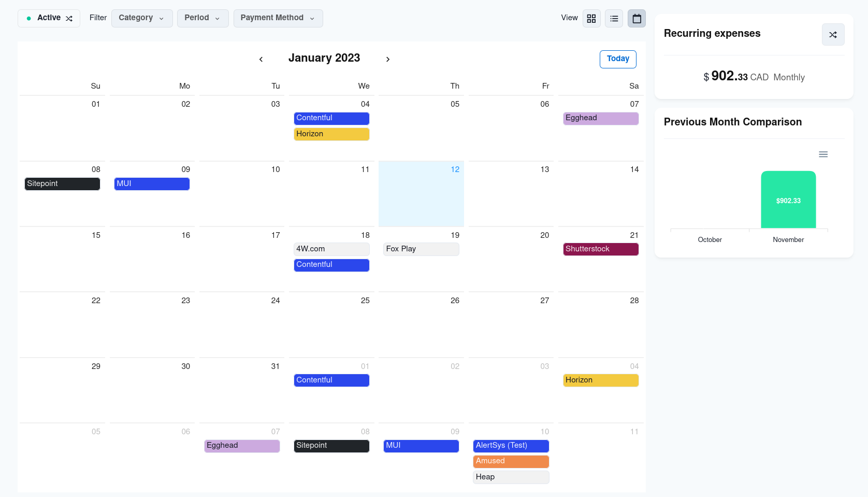The height and width of the screenshot is (497, 868).
Task: Open the Payment Method dropdown
Action: (278, 18)
